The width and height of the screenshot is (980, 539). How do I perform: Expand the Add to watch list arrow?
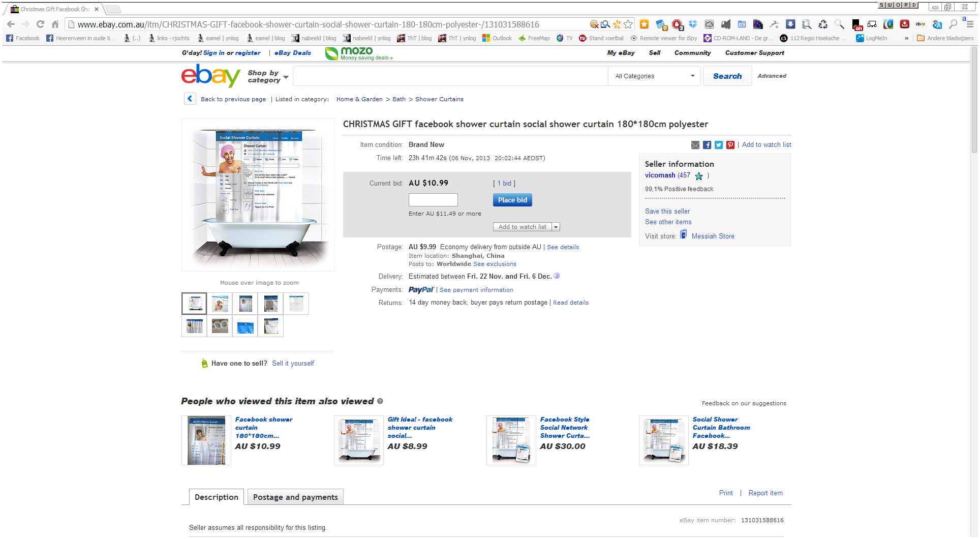coord(556,227)
